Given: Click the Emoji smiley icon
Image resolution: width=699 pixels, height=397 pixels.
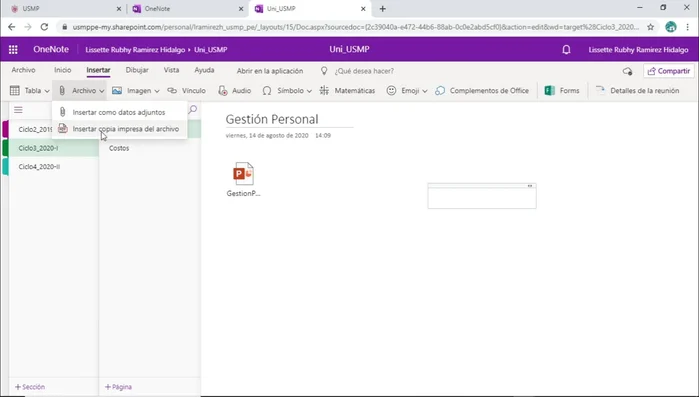Looking at the screenshot, I should (391, 90).
